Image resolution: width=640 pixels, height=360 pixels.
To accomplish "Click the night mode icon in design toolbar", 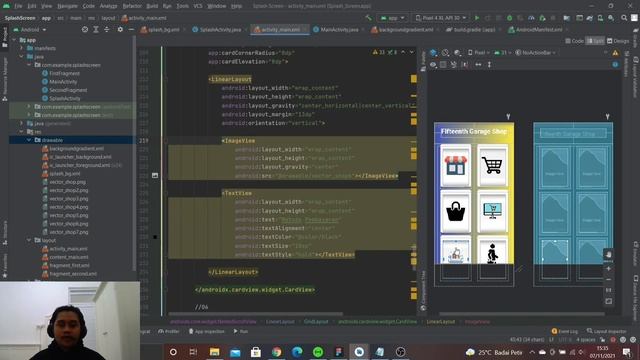I will (458, 53).
